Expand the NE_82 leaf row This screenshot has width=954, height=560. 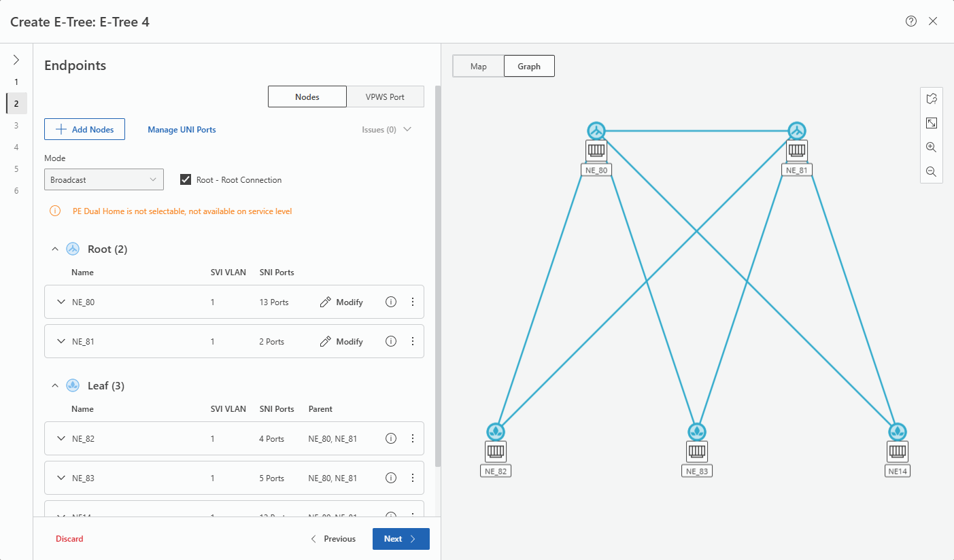click(61, 439)
